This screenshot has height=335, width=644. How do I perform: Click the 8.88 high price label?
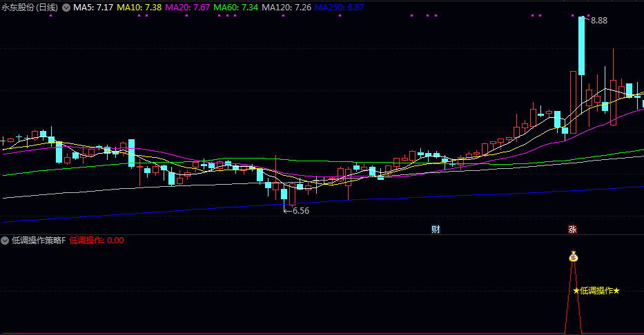(599, 21)
